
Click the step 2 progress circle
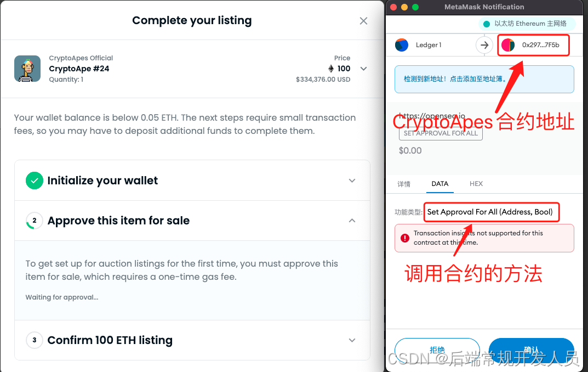[35, 221]
